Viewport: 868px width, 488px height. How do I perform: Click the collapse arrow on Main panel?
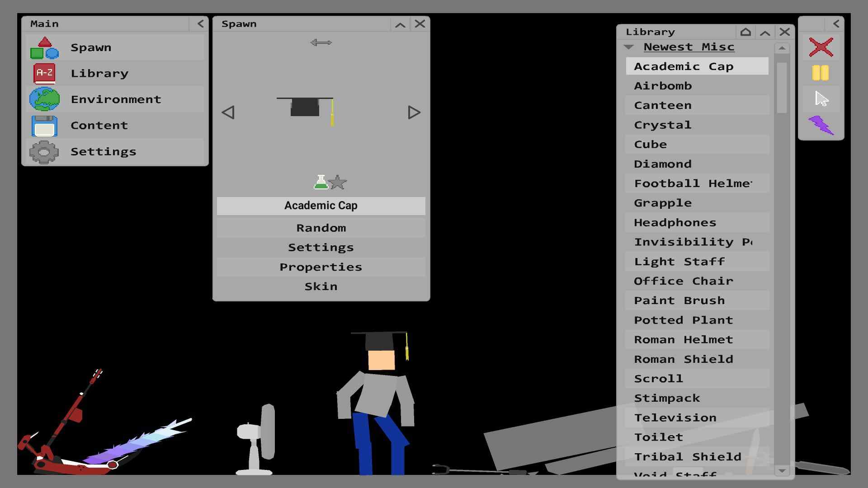coord(200,23)
